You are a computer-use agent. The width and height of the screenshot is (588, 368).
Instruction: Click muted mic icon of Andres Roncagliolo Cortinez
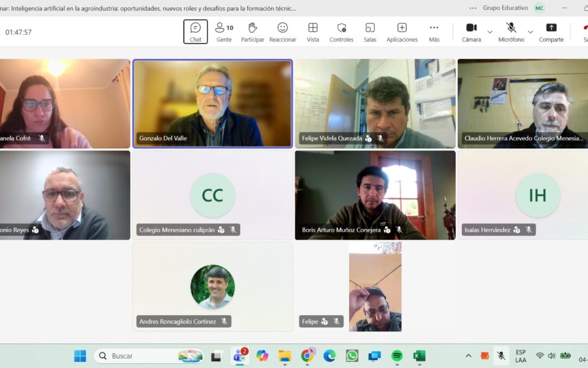pos(224,322)
